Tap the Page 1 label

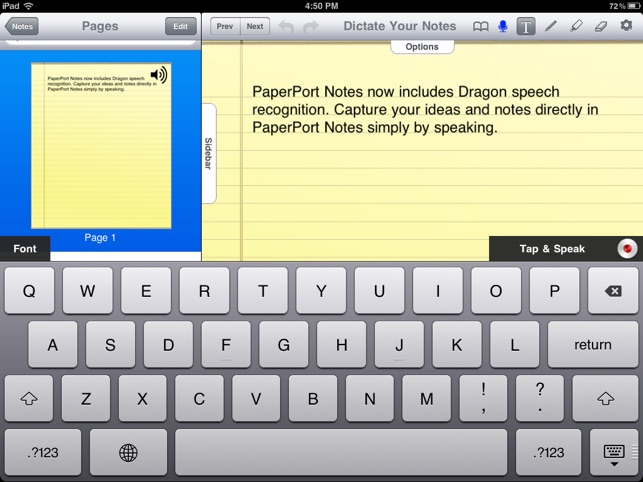[100, 238]
